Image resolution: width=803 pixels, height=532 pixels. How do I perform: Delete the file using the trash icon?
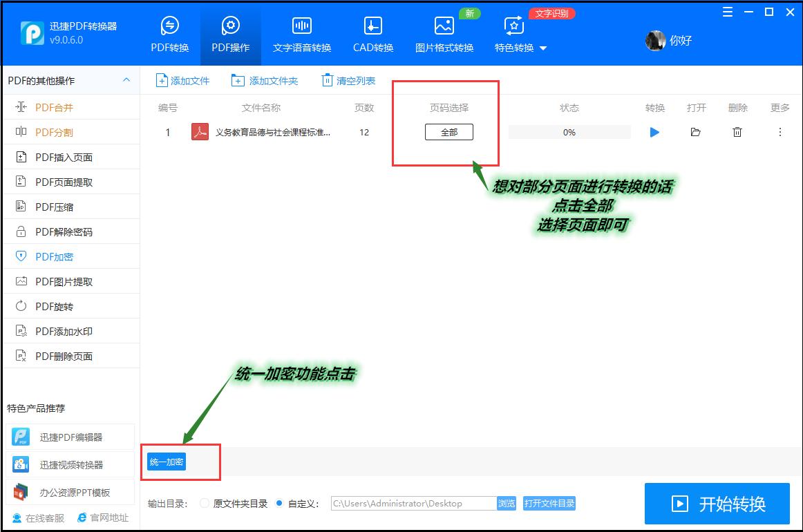(x=737, y=132)
